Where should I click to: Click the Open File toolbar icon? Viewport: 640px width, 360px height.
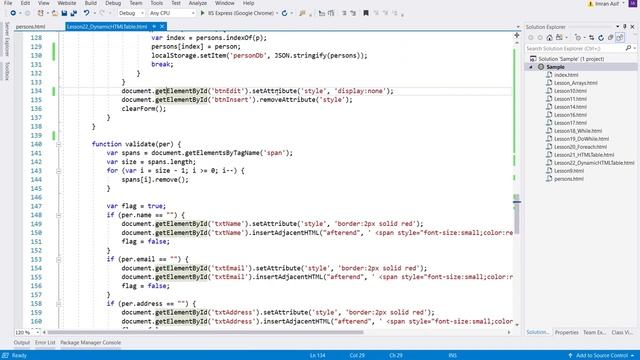tap(55, 13)
